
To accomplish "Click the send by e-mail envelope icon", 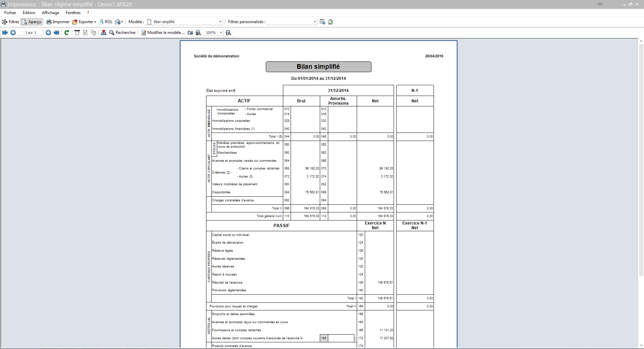I will coord(118,22).
